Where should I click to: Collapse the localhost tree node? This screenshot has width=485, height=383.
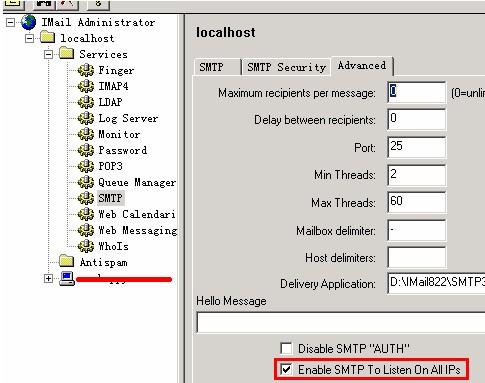click(29, 38)
